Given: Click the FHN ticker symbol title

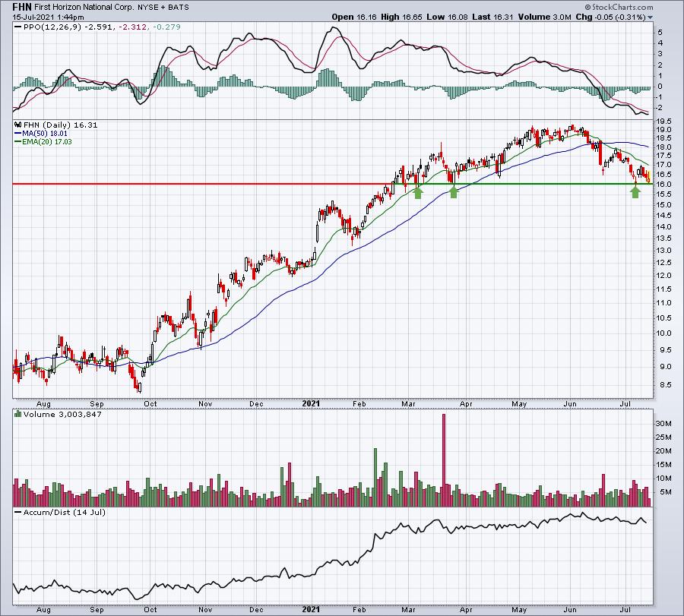Looking at the screenshot, I should (x=22, y=7).
